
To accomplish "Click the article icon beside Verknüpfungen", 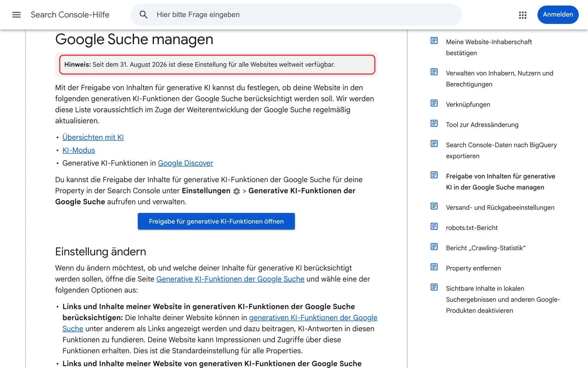I will click(x=434, y=103).
